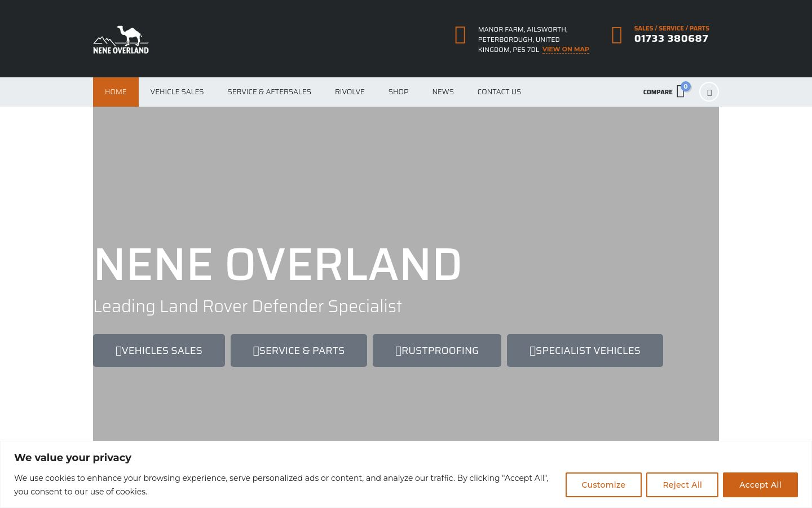Click the compare count badge showing 0
Viewport: 812px width, 508px height.
coord(686,86)
